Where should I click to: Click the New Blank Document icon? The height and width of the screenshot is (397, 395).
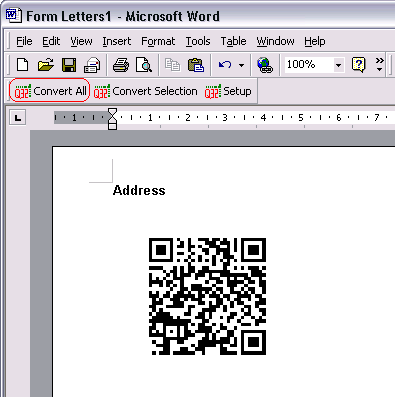(22, 64)
